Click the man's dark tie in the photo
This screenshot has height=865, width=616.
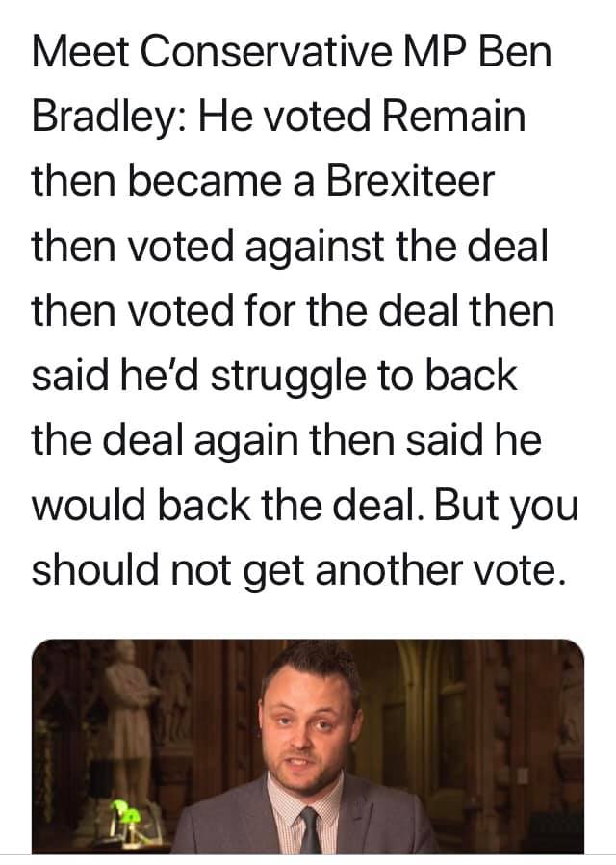(x=310, y=830)
